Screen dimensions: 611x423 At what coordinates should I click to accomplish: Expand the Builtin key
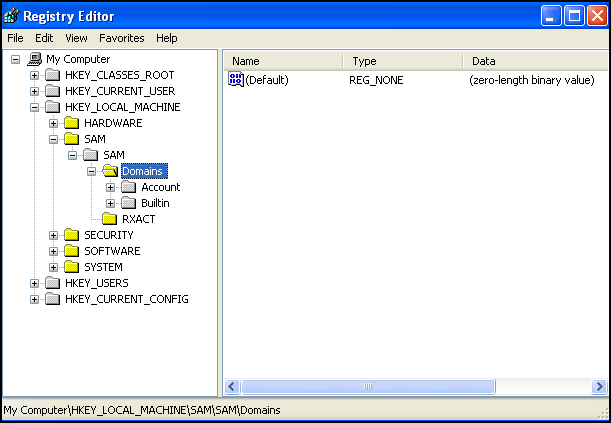coord(110,203)
